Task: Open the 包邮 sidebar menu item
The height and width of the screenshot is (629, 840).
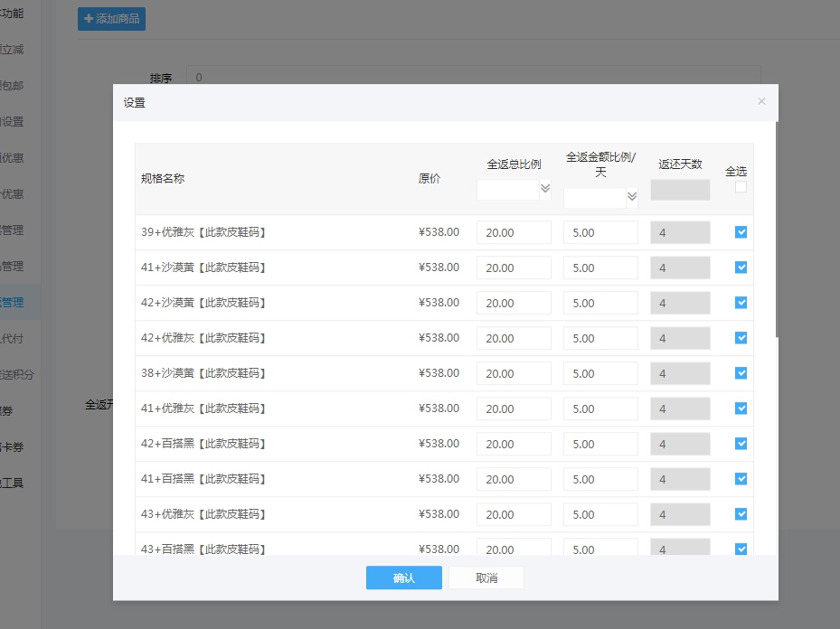Action: tap(12, 85)
